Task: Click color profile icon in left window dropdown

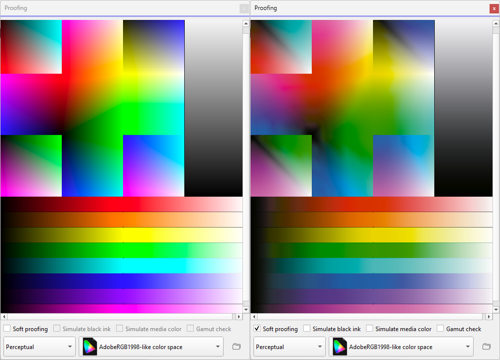Action: (90, 347)
